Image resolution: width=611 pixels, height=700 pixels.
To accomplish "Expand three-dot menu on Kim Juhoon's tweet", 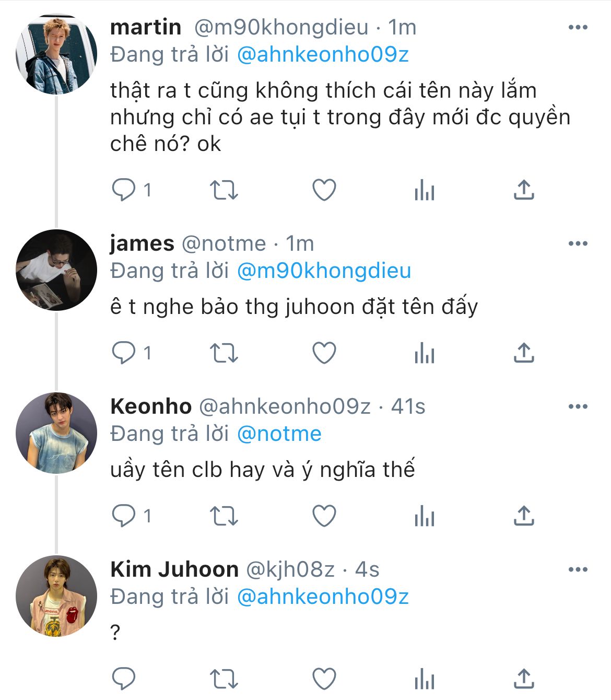I will coord(578,569).
